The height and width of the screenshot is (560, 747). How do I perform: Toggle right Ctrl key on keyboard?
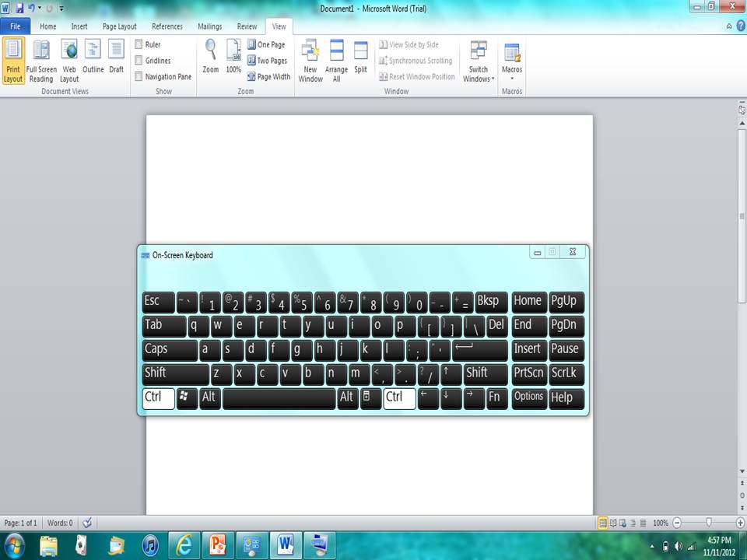[399, 398]
